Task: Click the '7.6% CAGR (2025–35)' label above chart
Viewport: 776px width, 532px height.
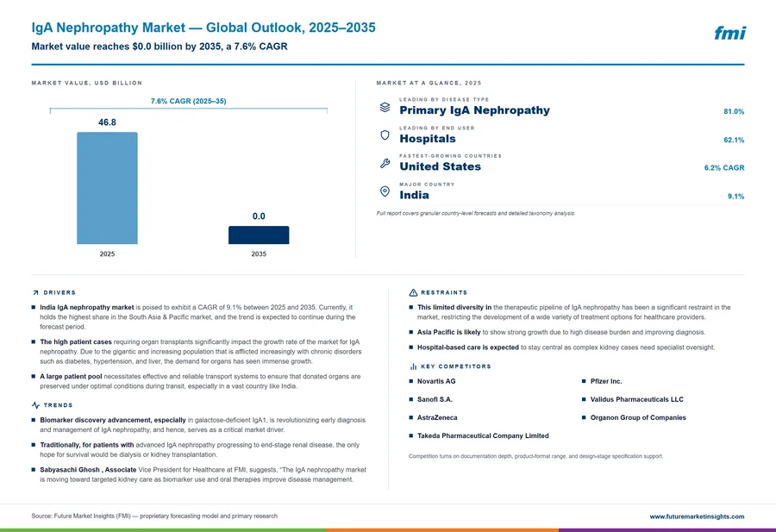Action: (189, 101)
